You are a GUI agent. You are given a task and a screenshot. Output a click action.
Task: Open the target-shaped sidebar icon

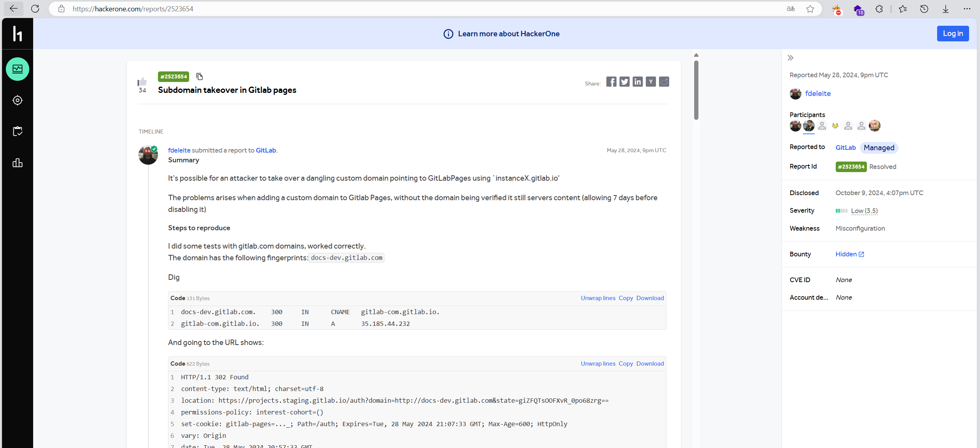18,100
